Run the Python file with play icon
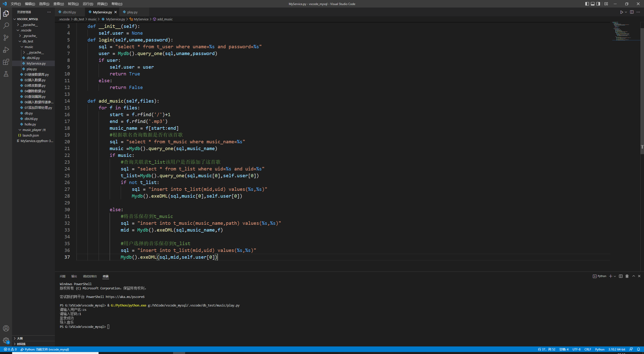The width and height of the screenshot is (644, 354). pyautogui.click(x=621, y=12)
